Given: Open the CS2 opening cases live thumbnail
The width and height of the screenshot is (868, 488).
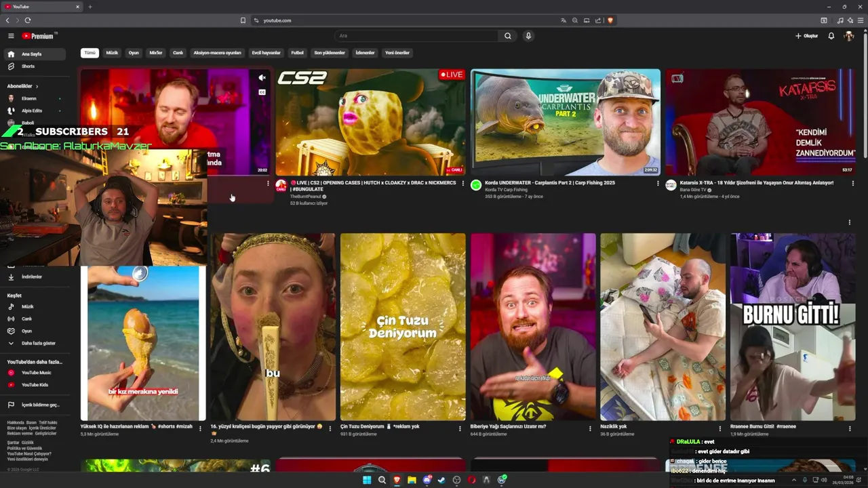Looking at the screenshot, I should click(x=371, y=123).
